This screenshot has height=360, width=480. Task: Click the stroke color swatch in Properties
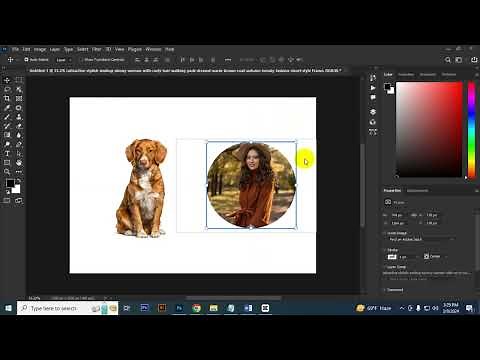point(392,257)
